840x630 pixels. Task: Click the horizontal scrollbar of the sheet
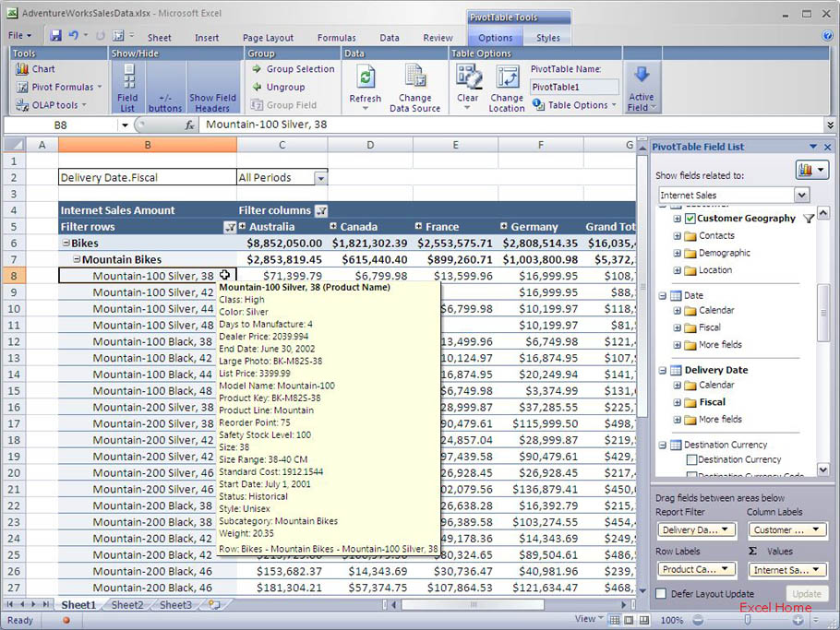coord(473,604)
